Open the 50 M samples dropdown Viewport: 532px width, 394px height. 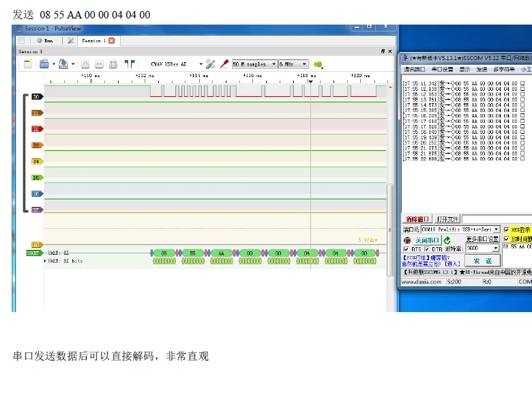click(x=254, y=64)
